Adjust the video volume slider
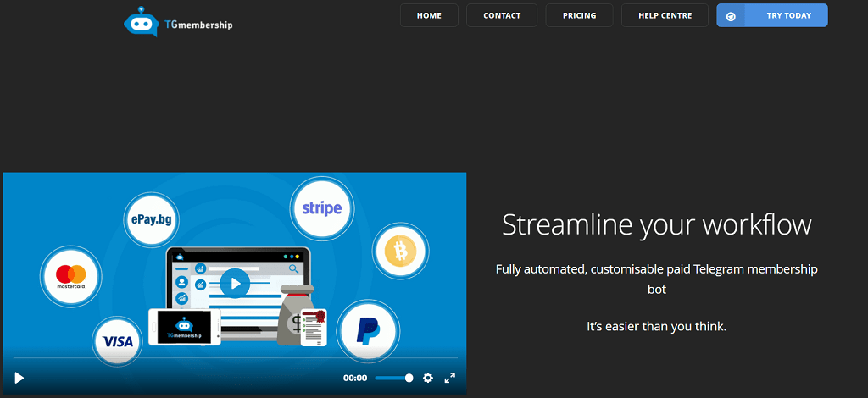This screenshot has width=868, height=398. [x=393, y=378]
